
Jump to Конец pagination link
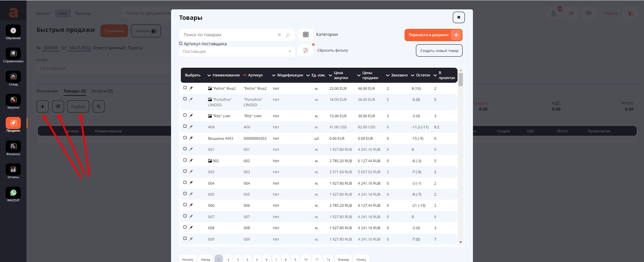(x=361, y=259)
